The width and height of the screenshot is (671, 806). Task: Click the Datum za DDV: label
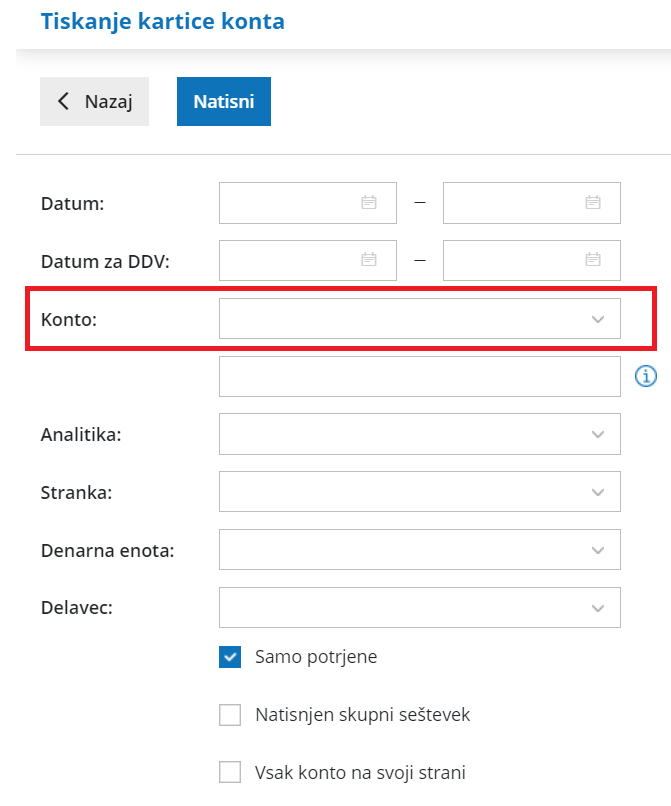tap(105, 262)
